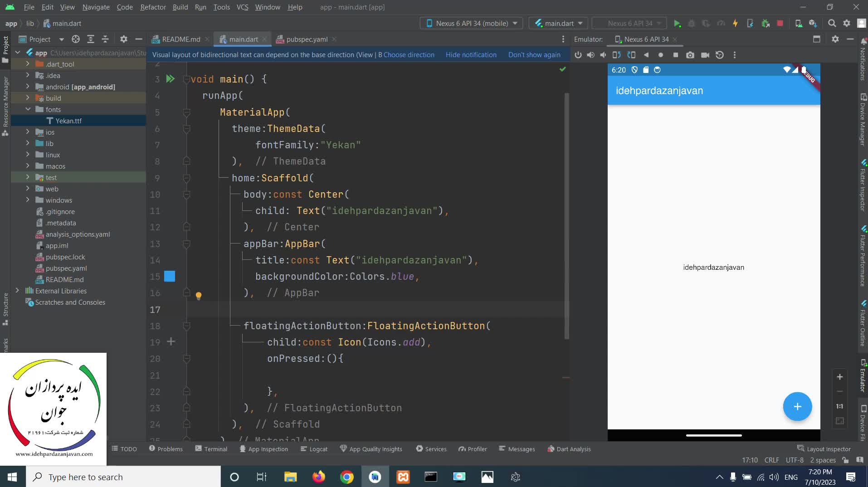This screenshot has width=868, height=487.
Task: Open Search Everywhere magnifier icon
Action: 832,24
